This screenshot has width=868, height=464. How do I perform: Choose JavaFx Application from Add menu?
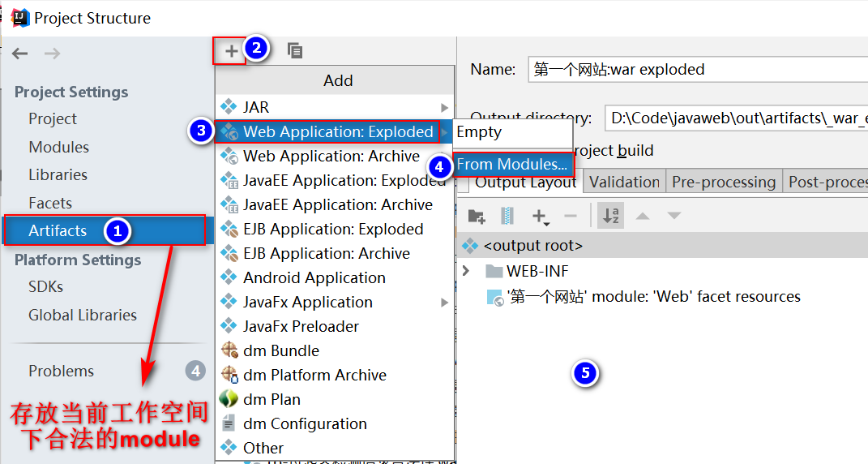[x=335, y=302]
